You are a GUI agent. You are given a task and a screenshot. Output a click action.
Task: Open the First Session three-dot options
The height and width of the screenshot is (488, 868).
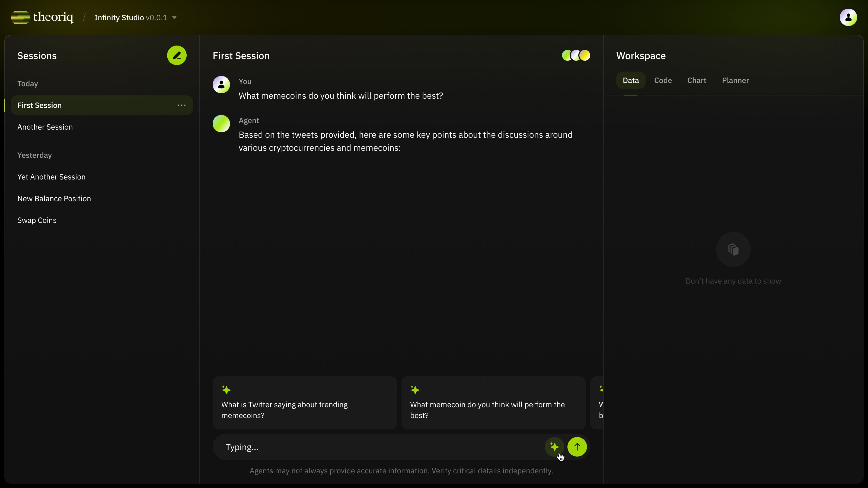182,105
